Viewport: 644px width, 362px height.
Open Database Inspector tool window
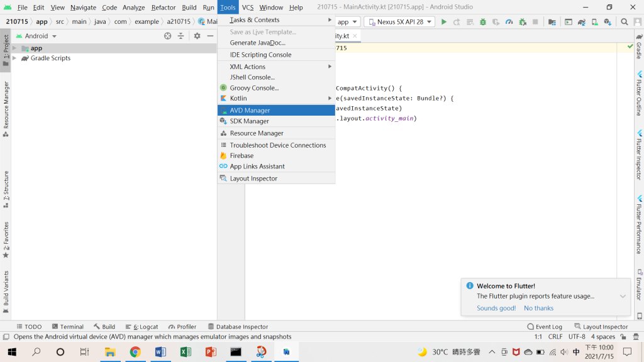click(x=238, y=327)
